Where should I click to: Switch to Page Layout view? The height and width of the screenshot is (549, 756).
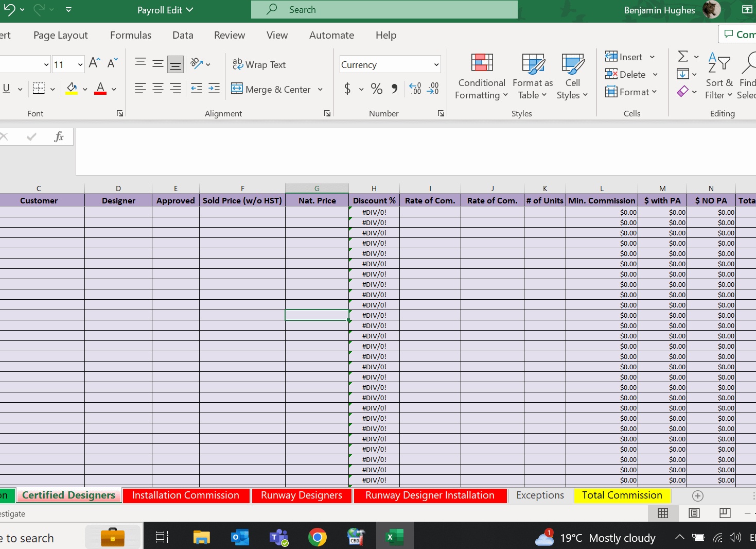[694, 513]
